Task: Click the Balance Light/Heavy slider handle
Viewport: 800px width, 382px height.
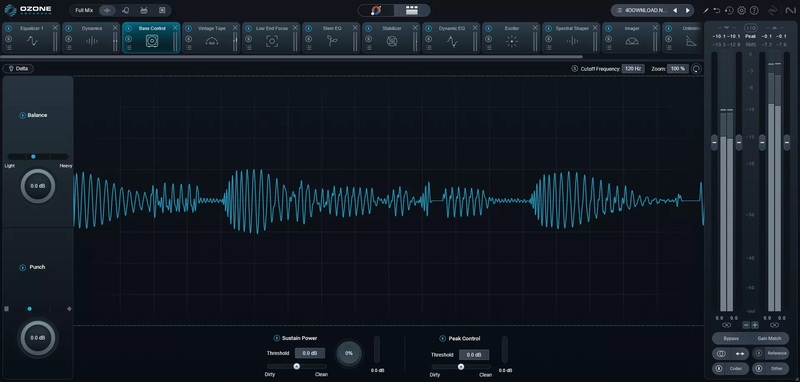Action: pos(33,157)
